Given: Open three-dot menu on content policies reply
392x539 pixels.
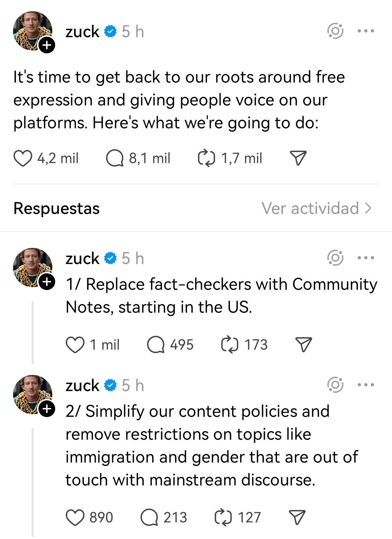Looking at the screenshot, I should (366, 385).
